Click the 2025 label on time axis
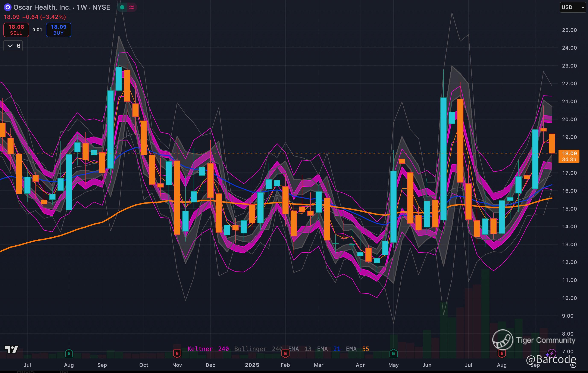The image size is (588, 373). coord(252,365)
